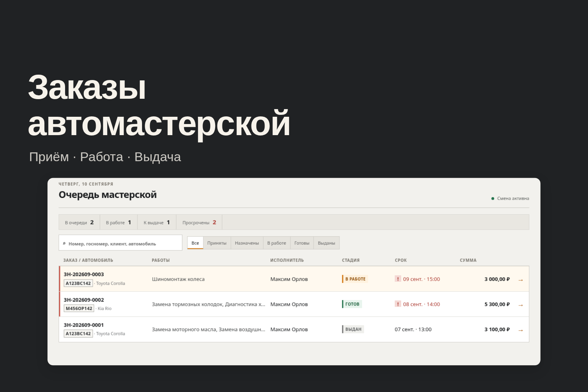Click the 'К выдаче 1' counter
Screen dimensions: 588x392
click(157, 222)
